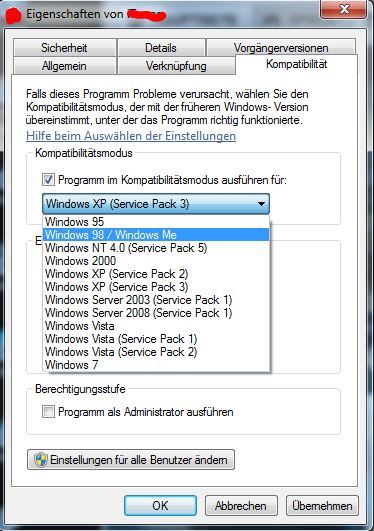
Task: Pick Windows Vista (Service Pack 2)
Action: 156,352
